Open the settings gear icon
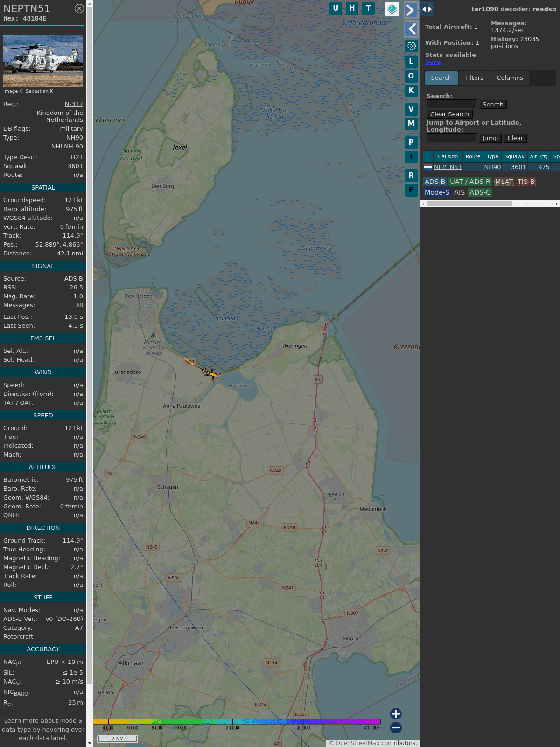Viewport: 560px width, 747px height. tap(411, 46)
